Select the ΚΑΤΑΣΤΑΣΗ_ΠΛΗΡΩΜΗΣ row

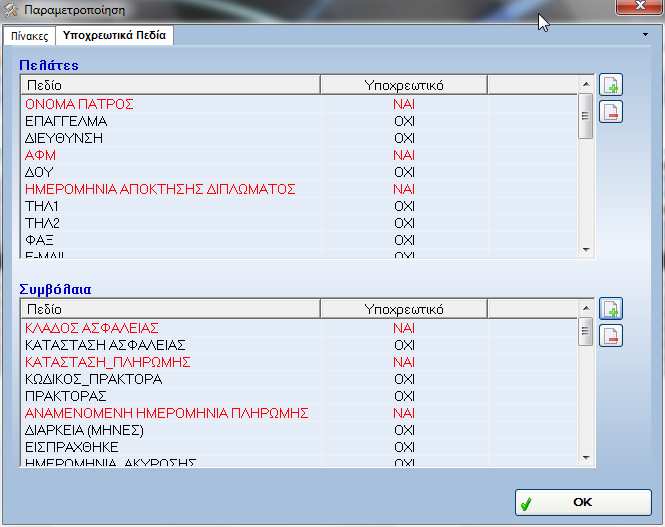[299, 362]
